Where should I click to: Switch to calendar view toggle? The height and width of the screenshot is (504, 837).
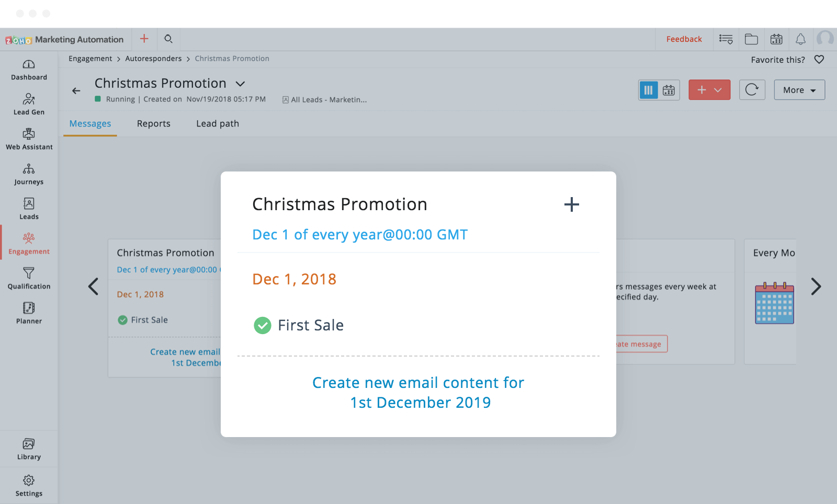669,90
